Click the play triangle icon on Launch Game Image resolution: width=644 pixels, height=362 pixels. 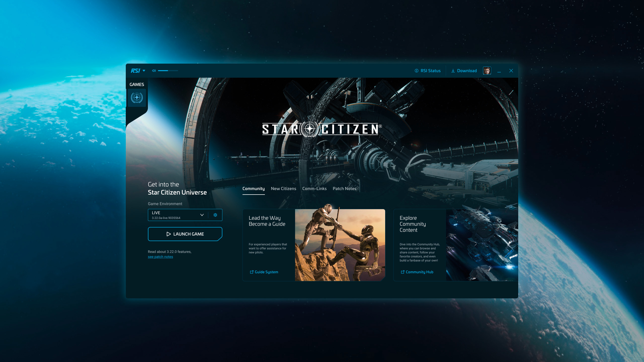(x=169, y=234)
